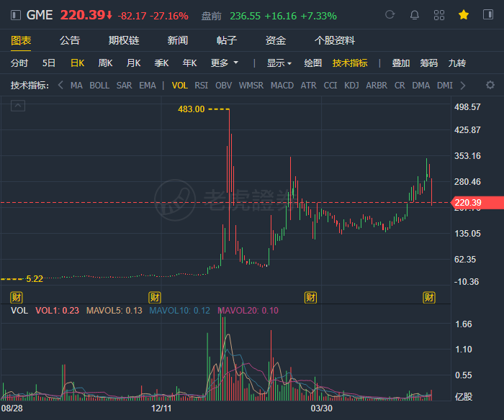Toggle the 筹码 chip distribution

click(429, 63)
